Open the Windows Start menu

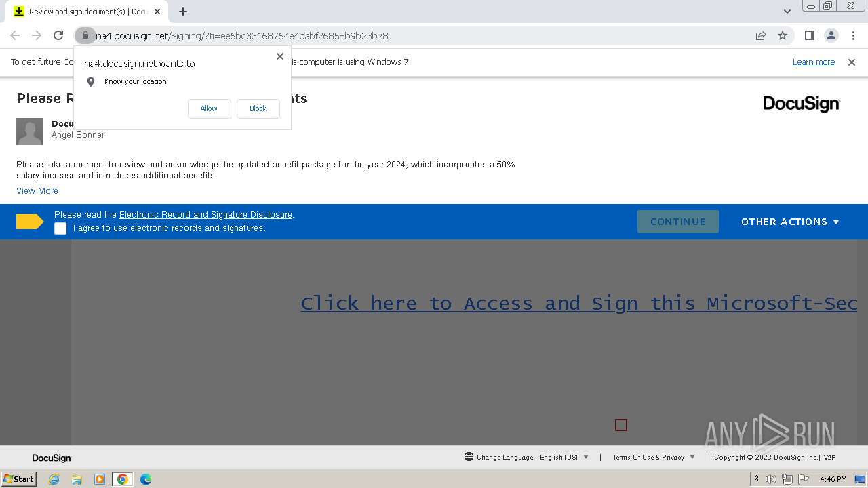coord(18,479)
